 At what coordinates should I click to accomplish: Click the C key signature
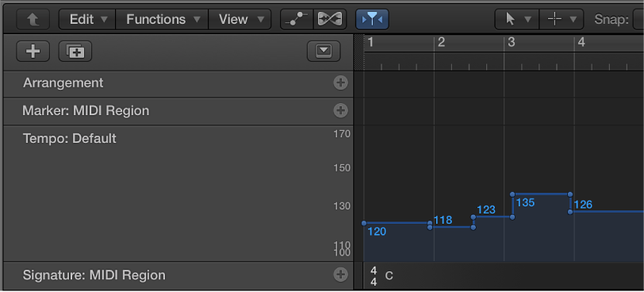(x=389, y=276)
